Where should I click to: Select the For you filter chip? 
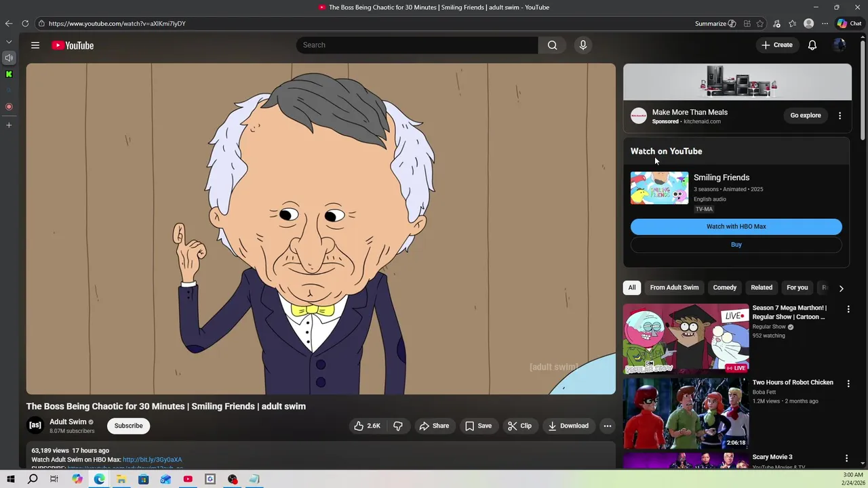(797, 287)
